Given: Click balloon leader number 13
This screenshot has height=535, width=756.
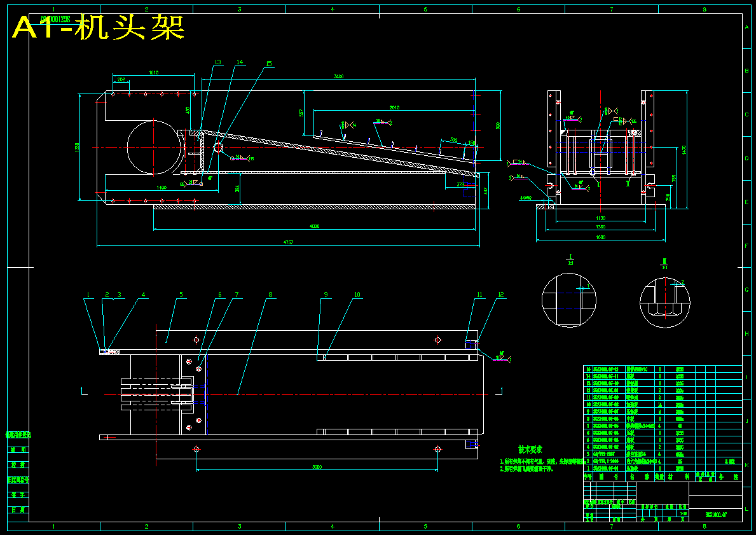Looking at the screenshot, I should pyautogui.click(x=217, y=63).
